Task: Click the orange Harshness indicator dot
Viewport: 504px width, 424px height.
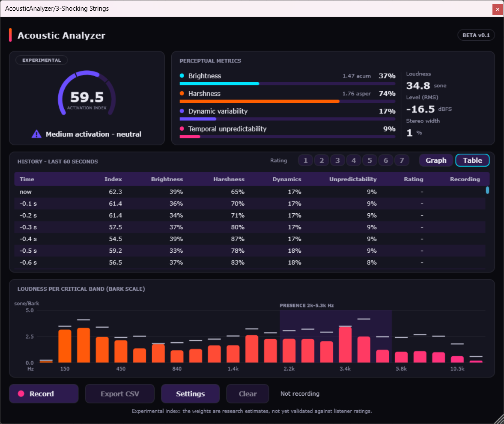Action: coord(182,93)
